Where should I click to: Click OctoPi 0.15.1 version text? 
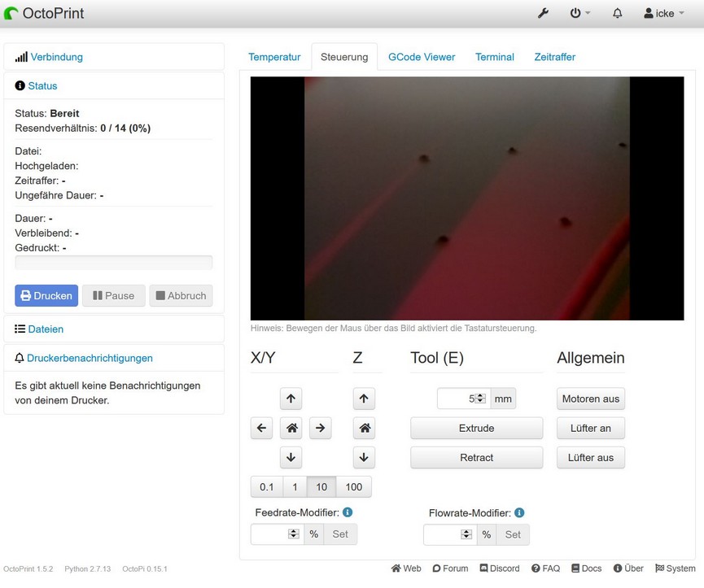click(x=145, y=568)
